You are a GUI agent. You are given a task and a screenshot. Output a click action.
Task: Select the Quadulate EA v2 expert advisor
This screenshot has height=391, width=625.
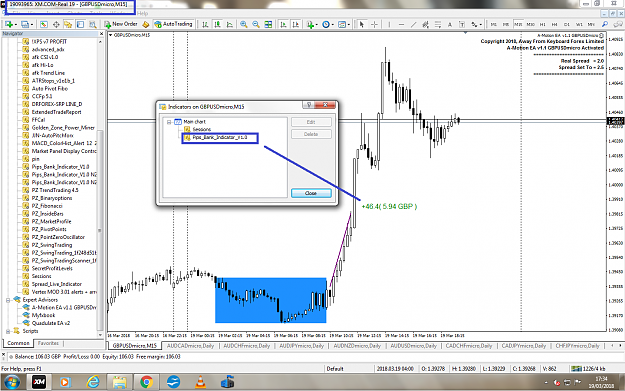point(51,323)
